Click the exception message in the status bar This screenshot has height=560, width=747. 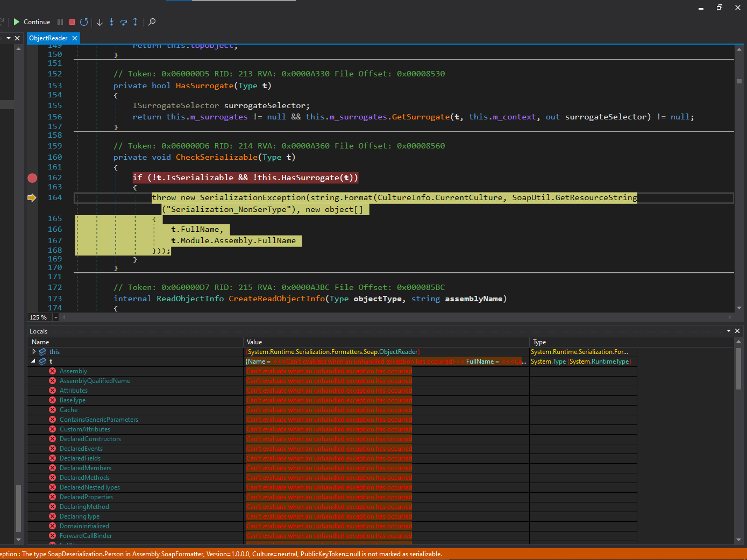tap(221, 554)
